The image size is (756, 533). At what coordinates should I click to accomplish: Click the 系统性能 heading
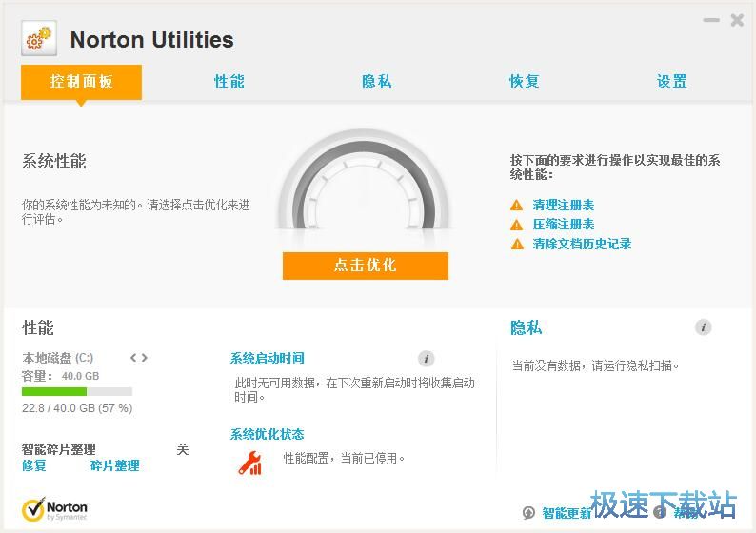[x=54, y=161]
